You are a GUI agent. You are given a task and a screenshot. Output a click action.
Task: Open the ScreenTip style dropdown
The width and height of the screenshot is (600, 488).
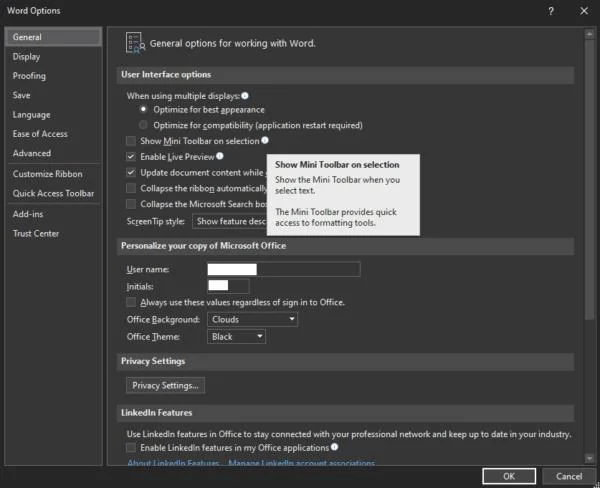(x=230, y=221)
